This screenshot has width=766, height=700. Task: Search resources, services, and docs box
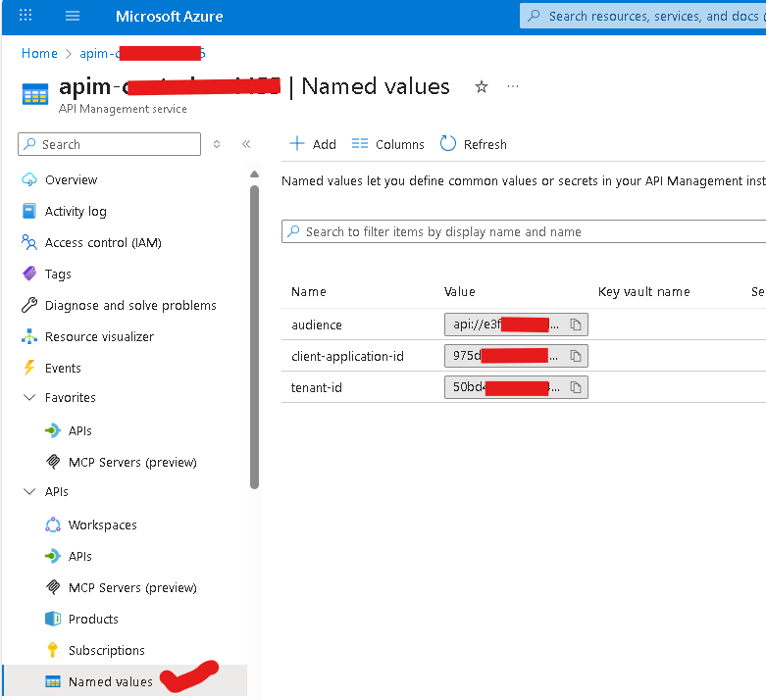(x=644, y=16)
